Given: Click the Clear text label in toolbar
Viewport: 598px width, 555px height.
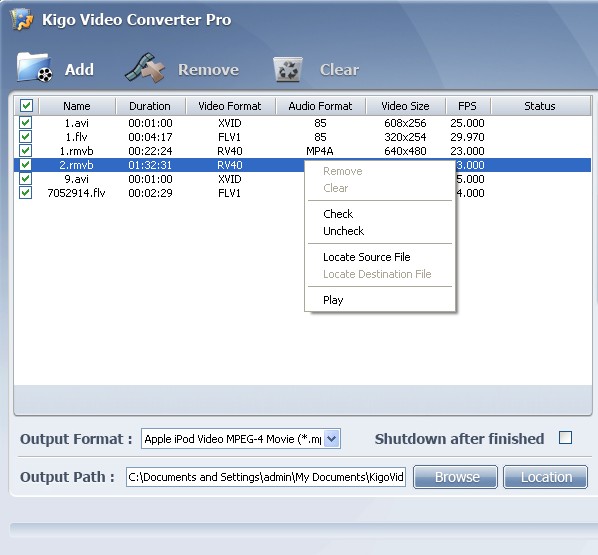Looking at the screenshot, I should pos(339,70).
